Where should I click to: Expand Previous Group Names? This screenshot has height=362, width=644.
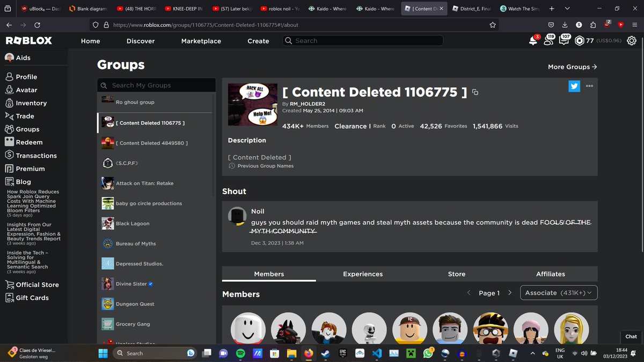tap(261, 166)
